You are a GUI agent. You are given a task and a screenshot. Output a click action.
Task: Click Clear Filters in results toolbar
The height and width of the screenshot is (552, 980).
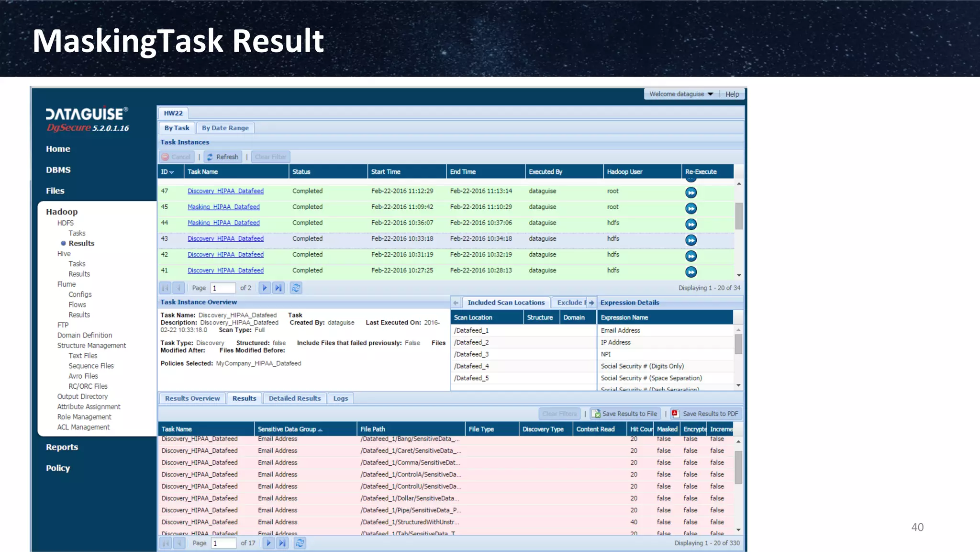[x=559, y=414]
